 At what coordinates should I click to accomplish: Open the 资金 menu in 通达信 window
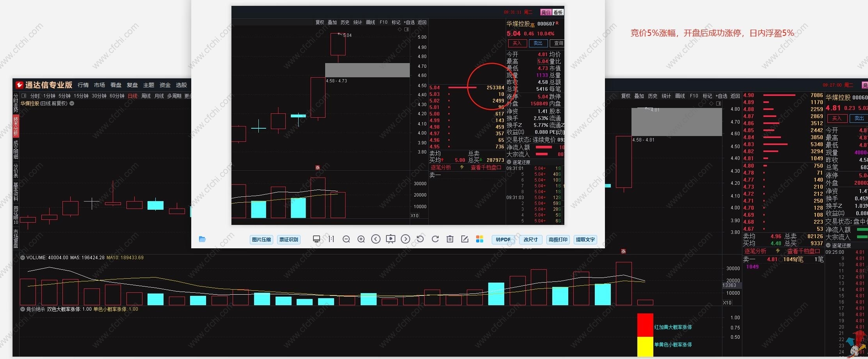coord(165,85)
